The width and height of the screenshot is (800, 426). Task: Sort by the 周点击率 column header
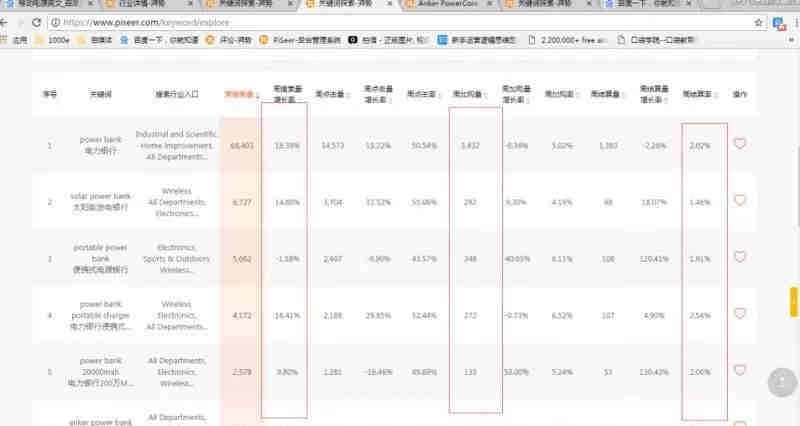point(423,94)
